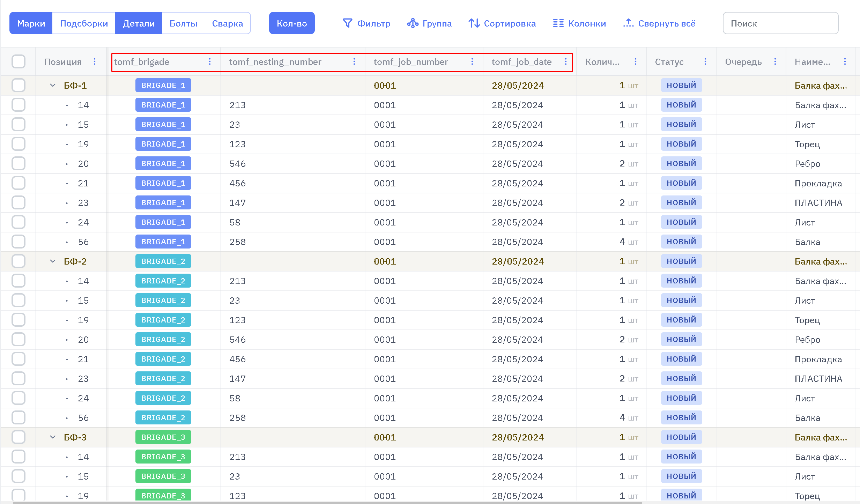Click the НОВЫЙ status in БФ-1 row
The width and height of the screenshot is (860, 504).
tap(681, 85)
